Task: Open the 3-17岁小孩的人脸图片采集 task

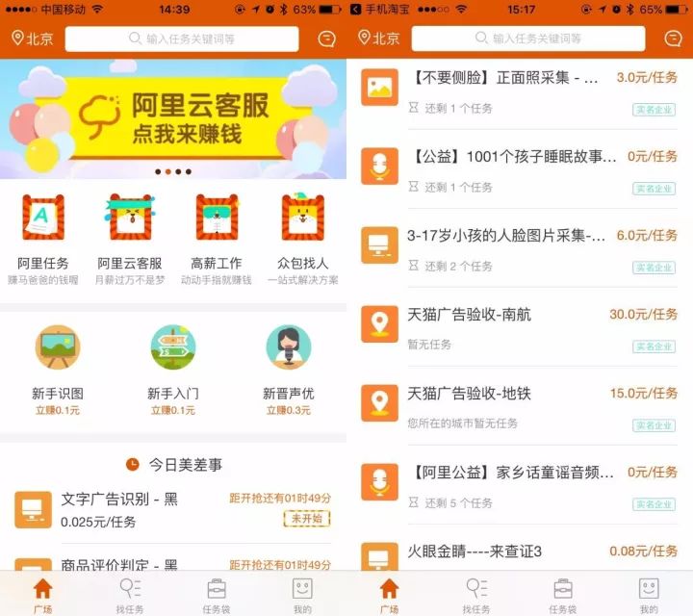Action: 520,249
